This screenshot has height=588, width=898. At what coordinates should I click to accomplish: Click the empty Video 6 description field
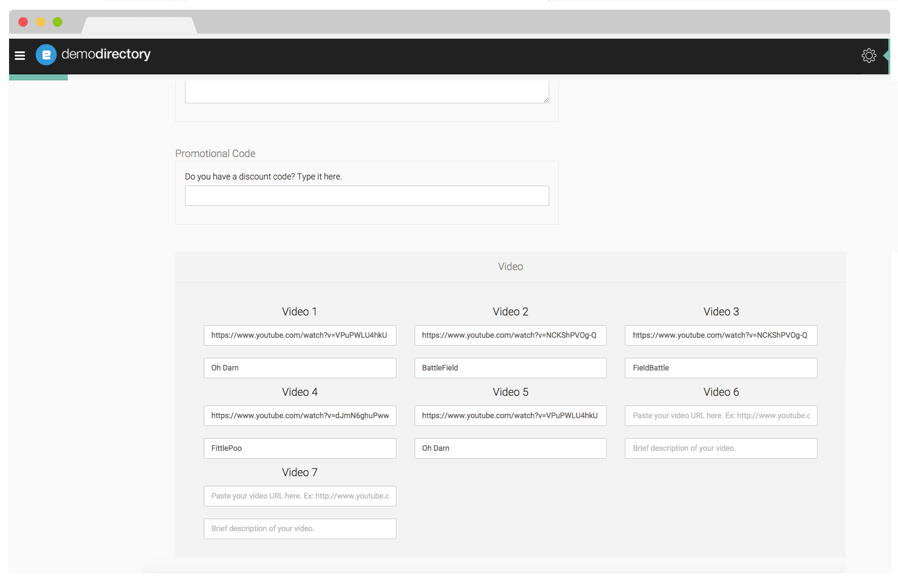click(x=721, y=448)
